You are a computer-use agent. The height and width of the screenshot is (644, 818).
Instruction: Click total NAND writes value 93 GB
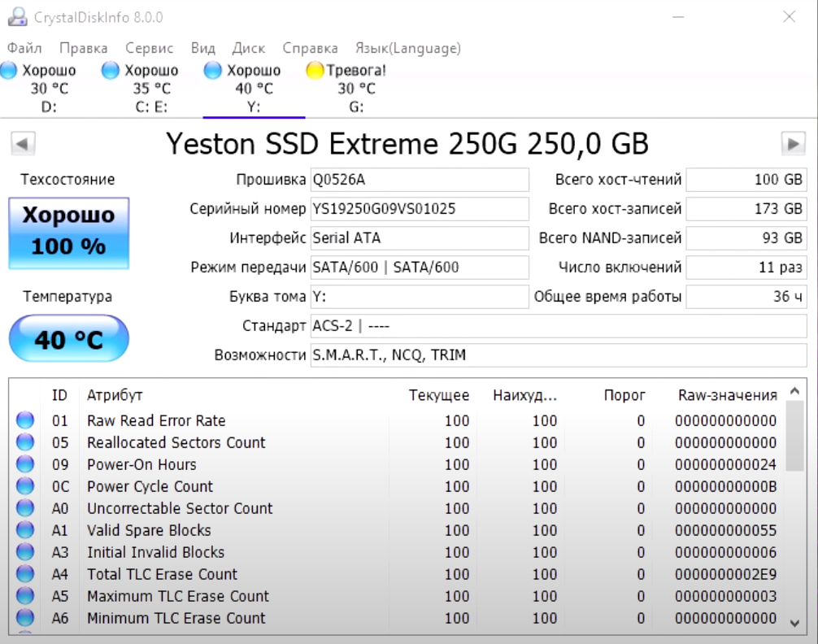coord(746,238)
